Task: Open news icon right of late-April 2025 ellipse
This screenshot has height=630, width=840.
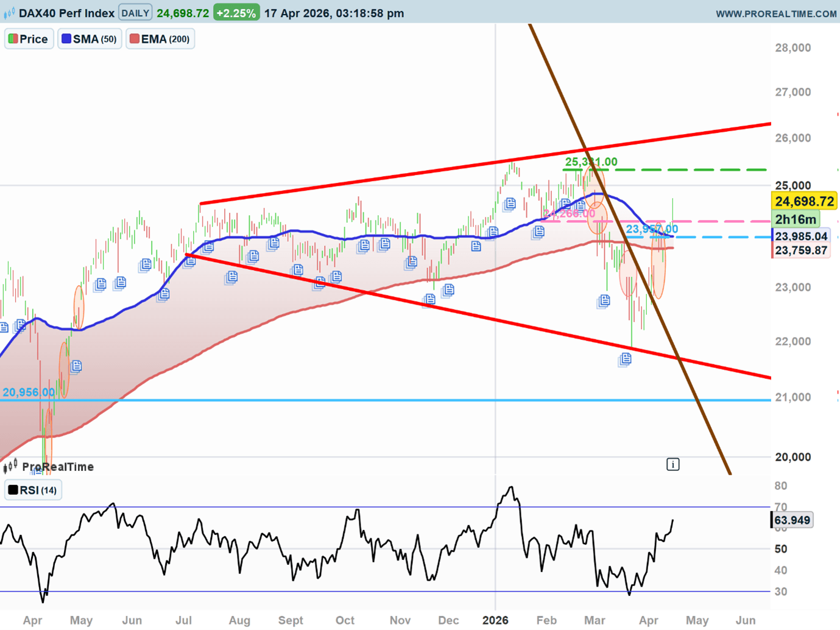Action: (76, 366)
